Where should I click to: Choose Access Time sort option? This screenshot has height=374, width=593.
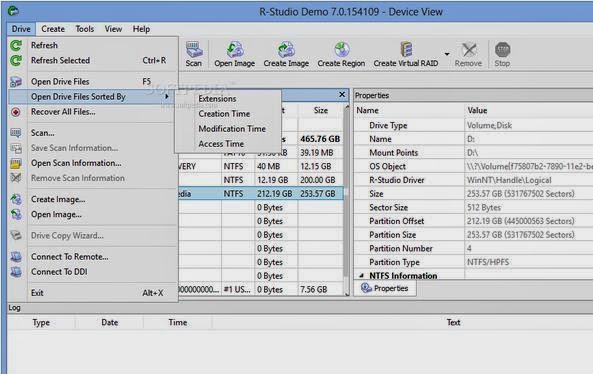228,144
